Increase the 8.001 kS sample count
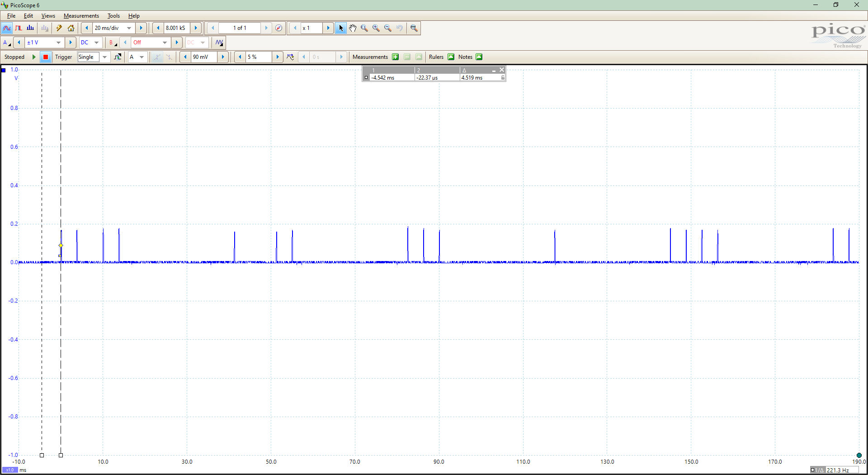 pyautogui.click(x=196, y=28)
